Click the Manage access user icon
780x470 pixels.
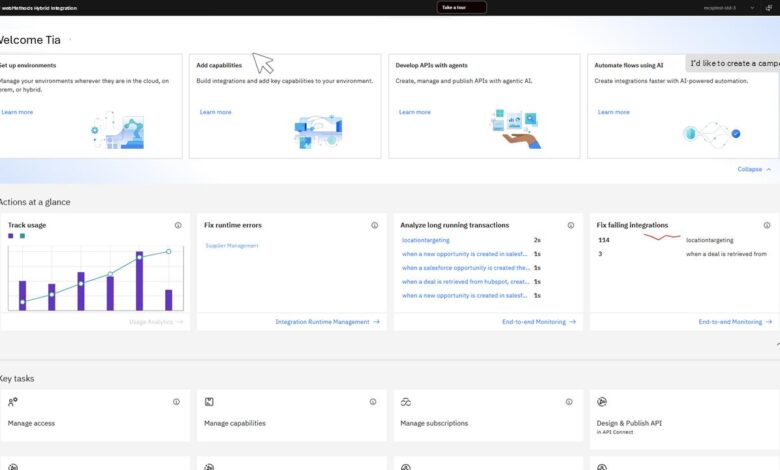(x=13, y=402)
